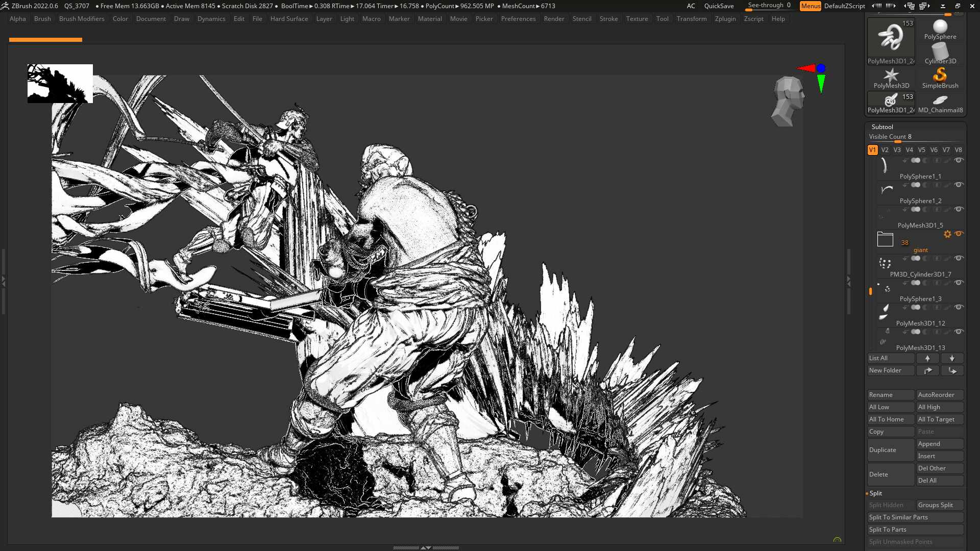Click the camera head view orientation icon
Viewport: 980px width, 551px height.
pyautogui.click(x=788, y=101)
